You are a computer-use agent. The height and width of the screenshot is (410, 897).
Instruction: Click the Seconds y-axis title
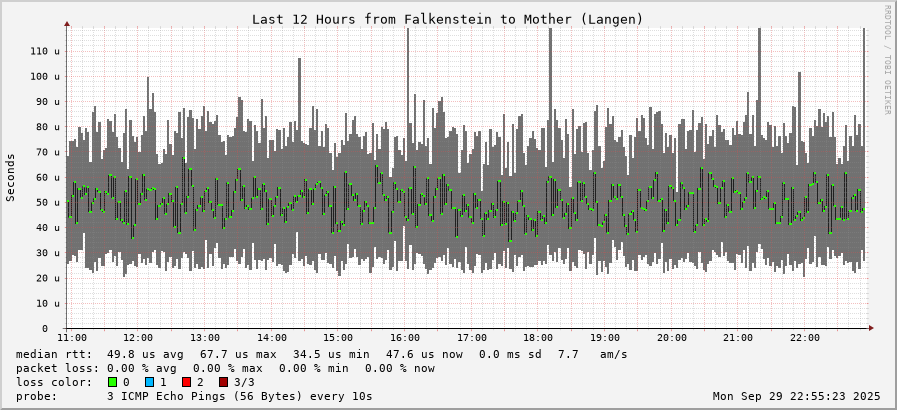[11, 177]
